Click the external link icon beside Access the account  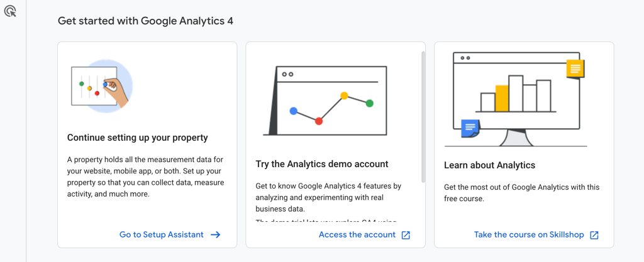pos(406,235)
